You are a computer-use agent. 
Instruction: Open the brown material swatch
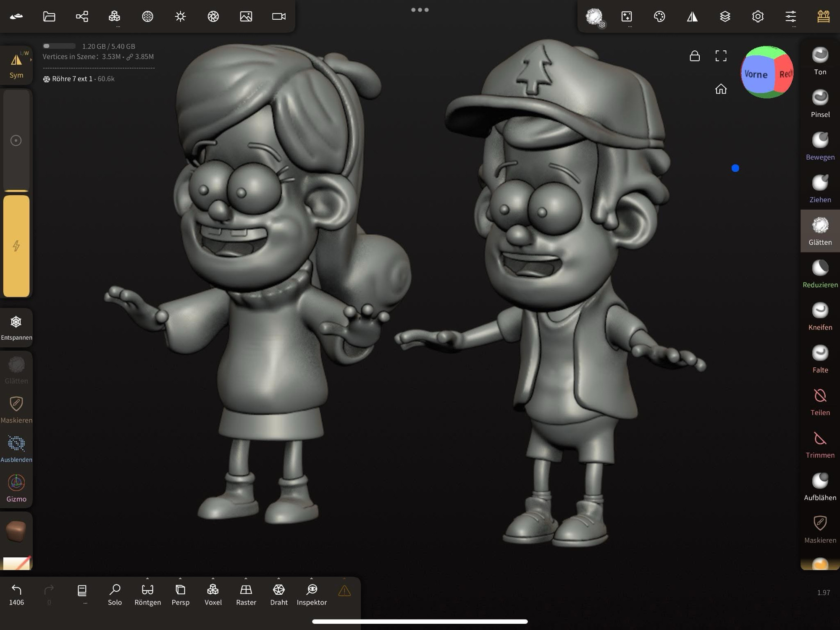coord(16,531)
